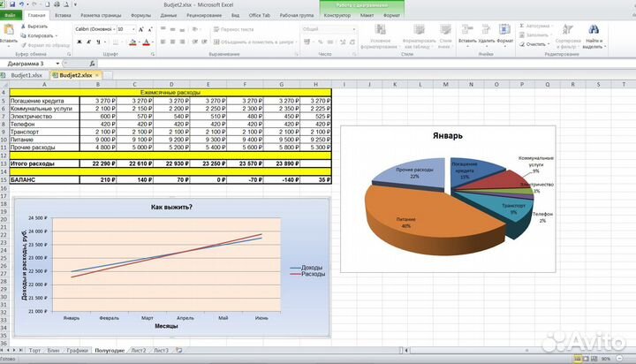Click the insert new worksheet icon
636x364 pixels.
pos(178,350)
